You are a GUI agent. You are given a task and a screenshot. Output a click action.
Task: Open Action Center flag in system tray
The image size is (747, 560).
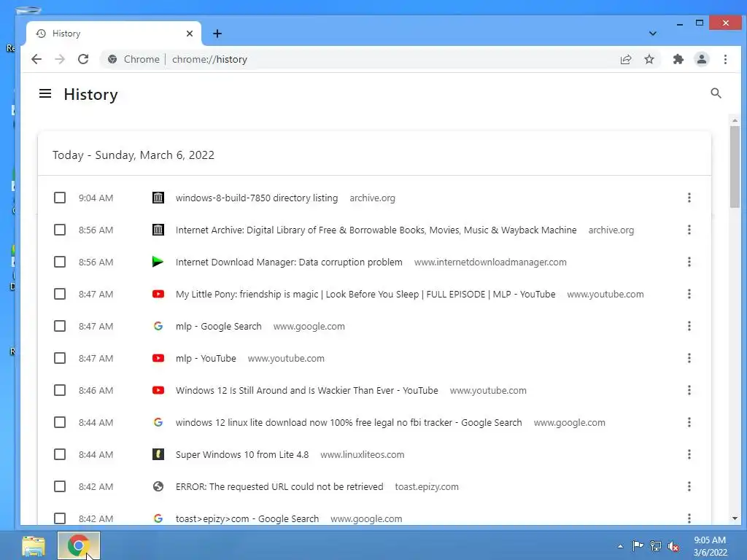[638, 545]
